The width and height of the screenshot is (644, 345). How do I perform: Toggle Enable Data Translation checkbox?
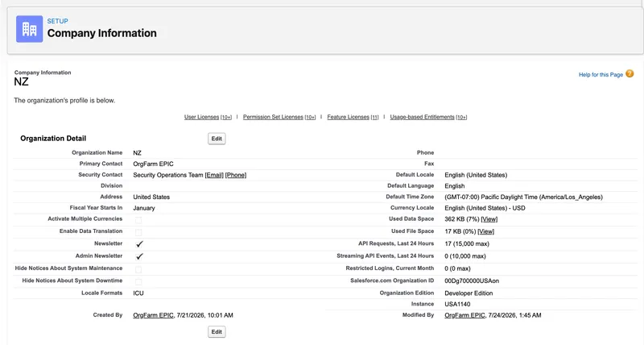tap(138, 232)
